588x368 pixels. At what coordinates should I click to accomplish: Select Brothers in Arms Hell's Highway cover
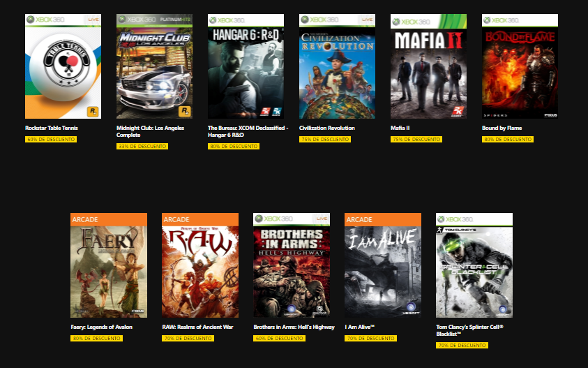(292, 265)
